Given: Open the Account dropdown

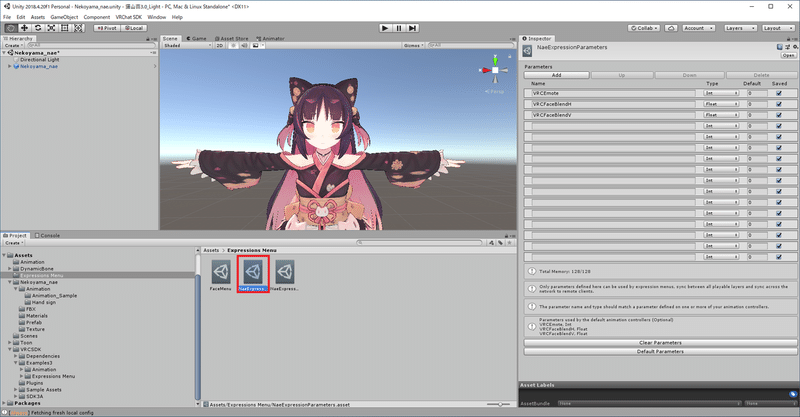Looking at the screenshot, I should coord(698,28).
